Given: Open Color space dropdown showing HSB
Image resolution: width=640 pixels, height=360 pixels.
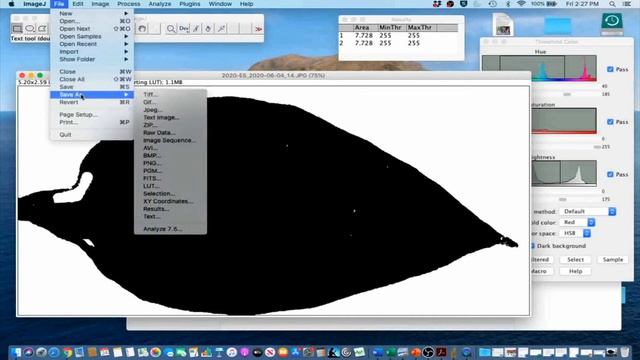Looking at the screenshot, I should [x=575, y=233].
